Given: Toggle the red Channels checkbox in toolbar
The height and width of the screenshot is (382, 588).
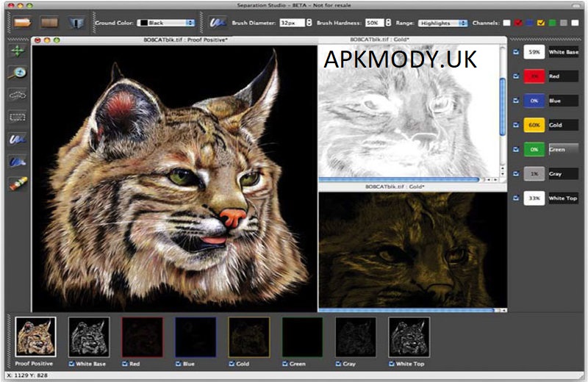Looking at the screenshot, I should [518, 23].
